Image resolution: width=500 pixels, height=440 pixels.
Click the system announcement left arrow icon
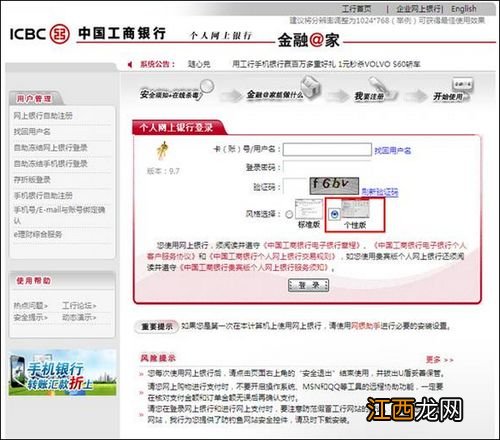[130, 64]
